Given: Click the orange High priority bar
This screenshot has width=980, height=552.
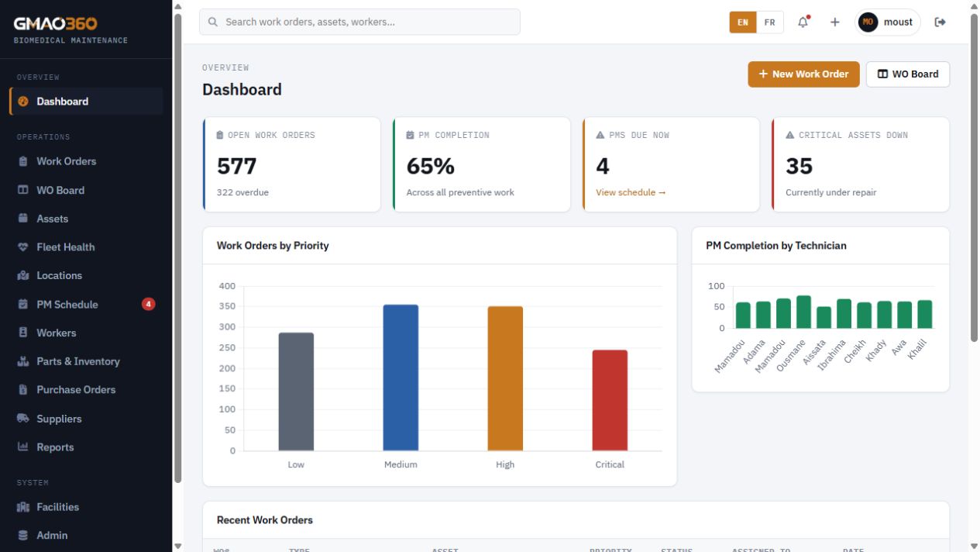Looking at the screenshot, I should [505, 378].
